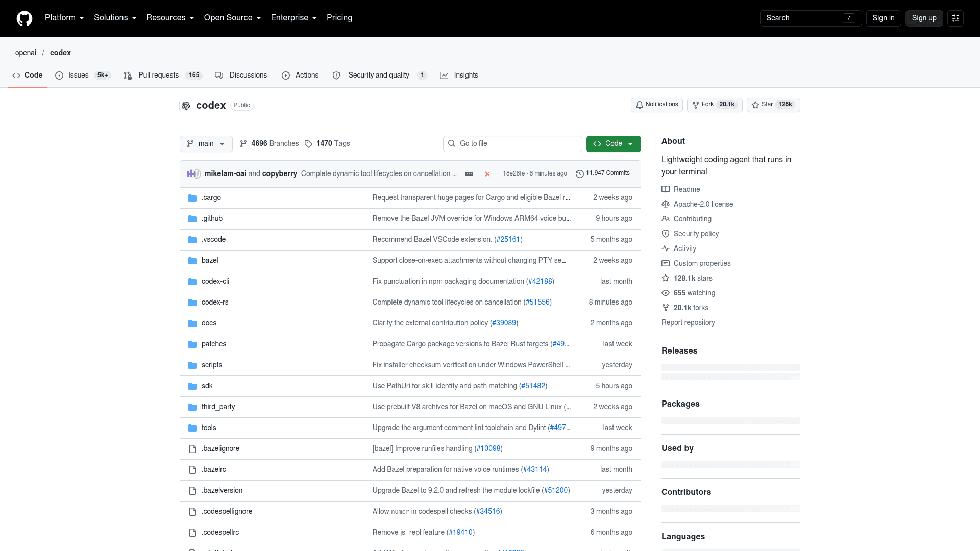Click the tag icon beside 1470 Tags

pyautogui.click(x=308, y=144)
